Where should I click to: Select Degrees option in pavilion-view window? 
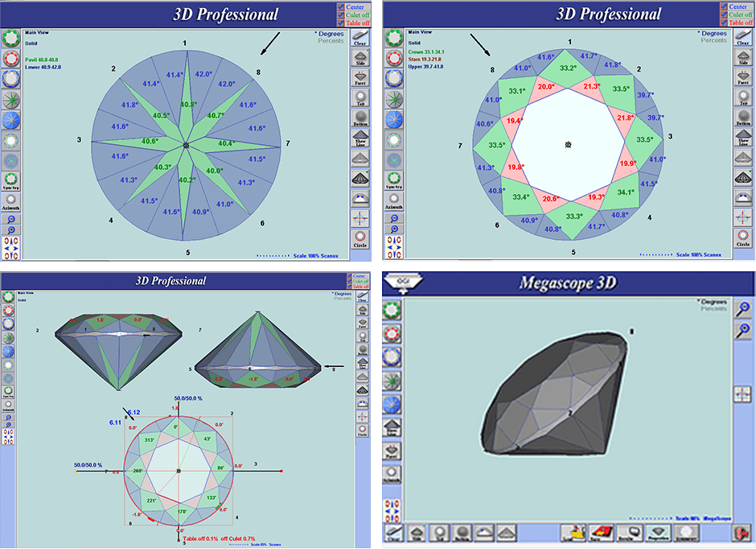tap(330, 34)
